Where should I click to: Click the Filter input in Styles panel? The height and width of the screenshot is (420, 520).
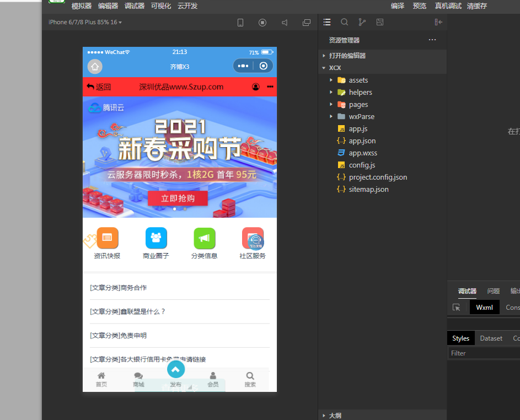pos(484,353)
